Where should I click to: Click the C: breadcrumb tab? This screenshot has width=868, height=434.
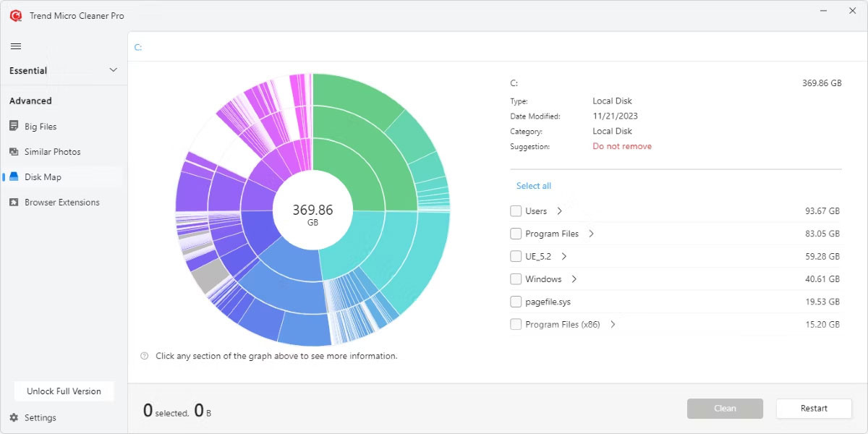[x=137, y=46]
